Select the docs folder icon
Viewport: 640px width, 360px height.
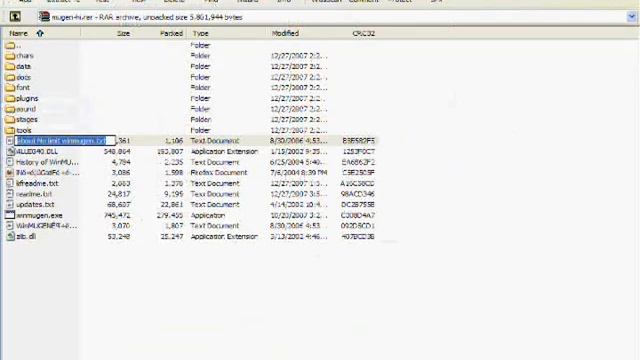pos(10,77)
